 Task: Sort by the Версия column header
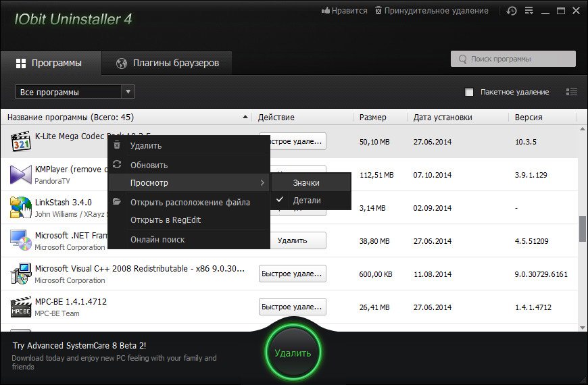pyautogui.click(x=529, y=118)
